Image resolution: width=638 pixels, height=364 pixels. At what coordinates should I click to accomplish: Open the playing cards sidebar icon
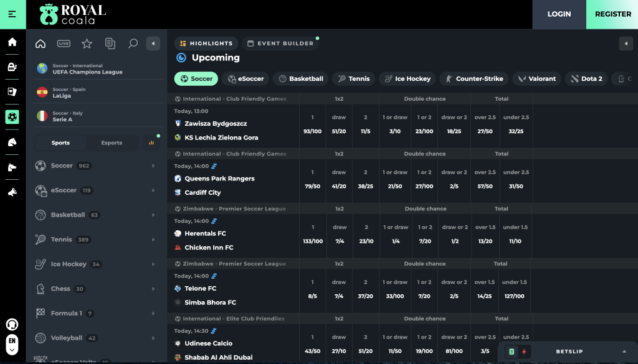(x=12, y=91)
